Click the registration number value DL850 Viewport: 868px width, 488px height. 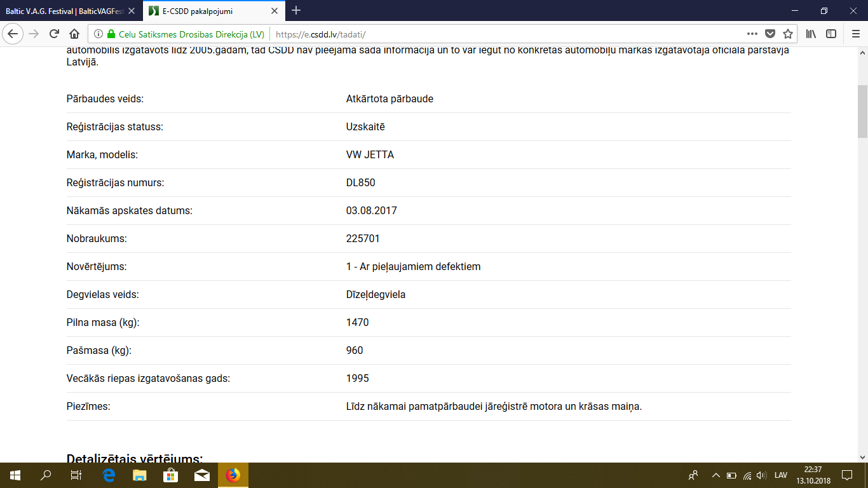(361, 183)
